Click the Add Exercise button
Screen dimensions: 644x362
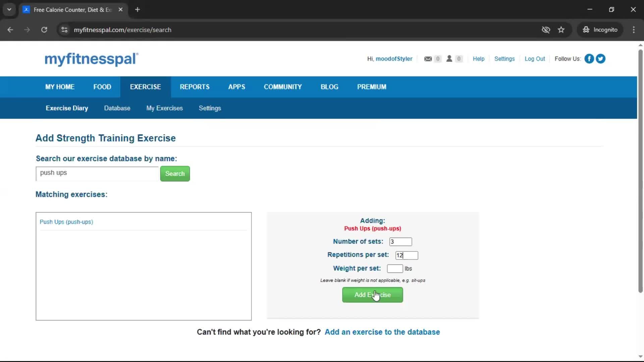point(373,295)
